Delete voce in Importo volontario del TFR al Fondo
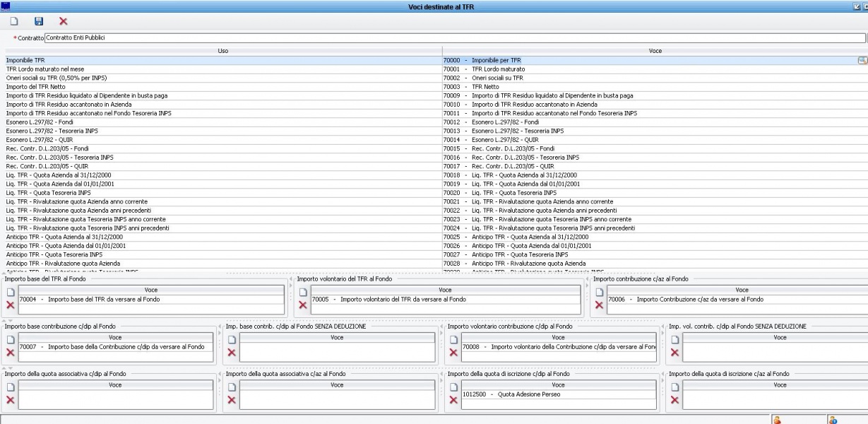Image resolution: width=868 pixels, height=424 pixels. coord(302,305)
